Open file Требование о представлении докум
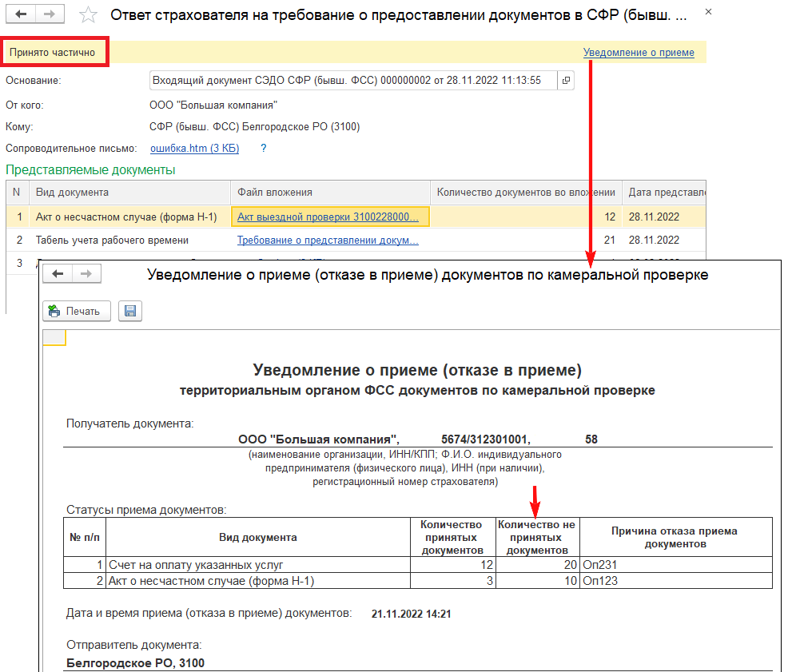This screenshot has width=792, height=672. pos(328,241)
